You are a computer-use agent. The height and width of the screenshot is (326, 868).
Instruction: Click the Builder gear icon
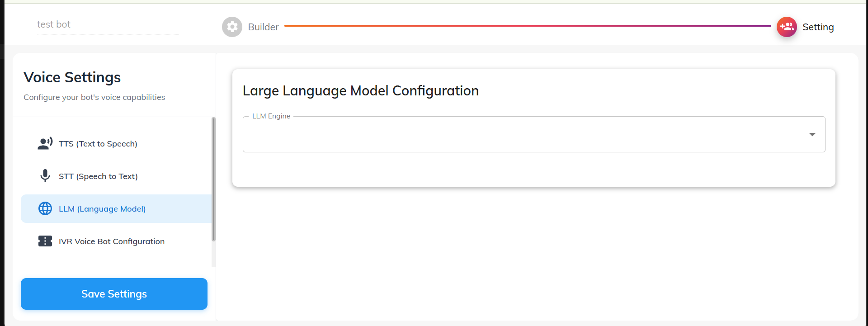pos(232,27)
